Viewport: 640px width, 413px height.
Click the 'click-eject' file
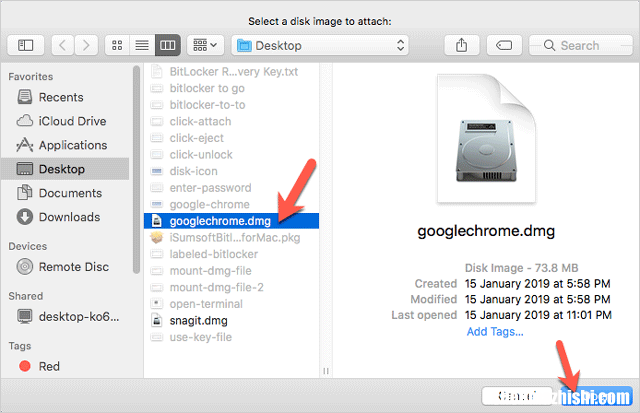[231, 138]
